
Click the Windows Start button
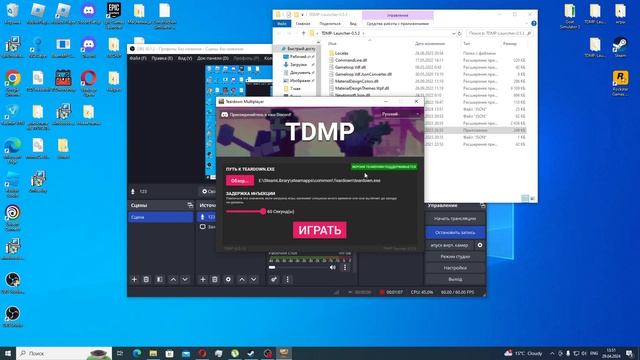pyautogui.click(x=8, y=353)
